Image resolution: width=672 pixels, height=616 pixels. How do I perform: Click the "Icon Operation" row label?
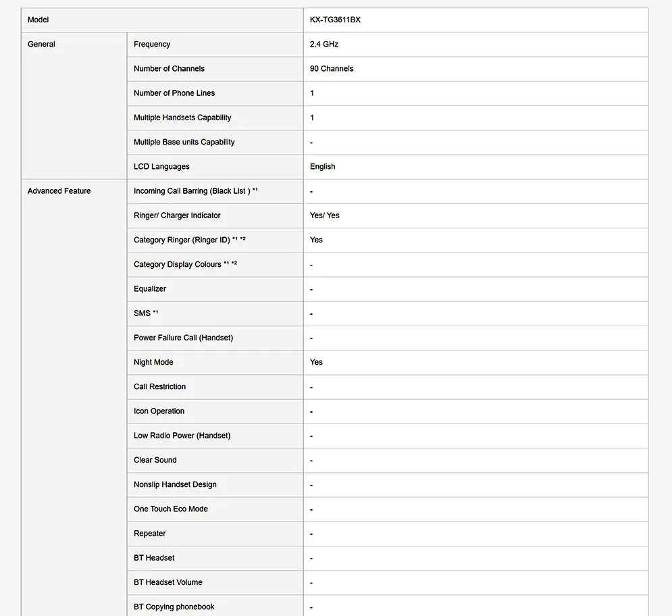point(159,411)
